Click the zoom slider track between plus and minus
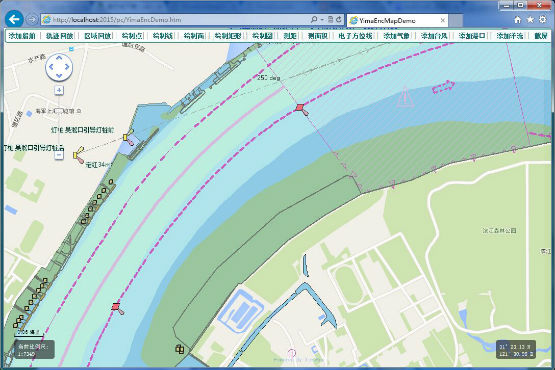The width and height of the screenshot is (555, 370). [x=59, y=123]
